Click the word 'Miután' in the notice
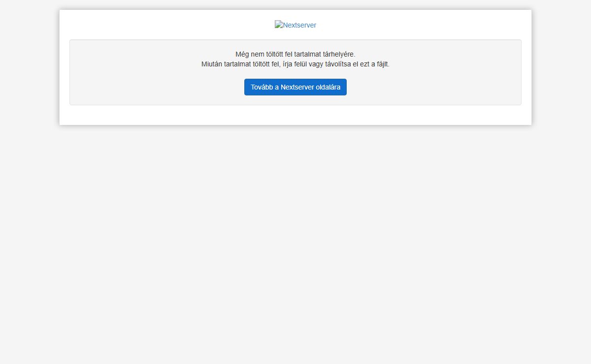 [x=212, y=64]
